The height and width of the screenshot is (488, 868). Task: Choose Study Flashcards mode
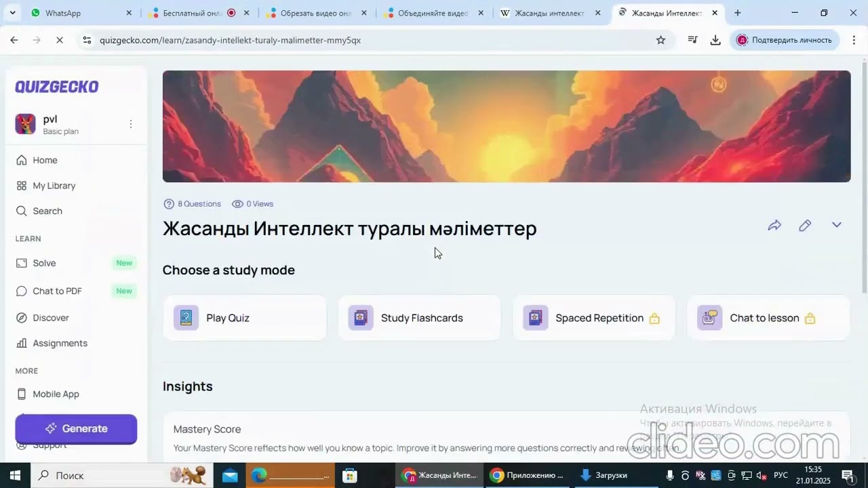[419, 318]
